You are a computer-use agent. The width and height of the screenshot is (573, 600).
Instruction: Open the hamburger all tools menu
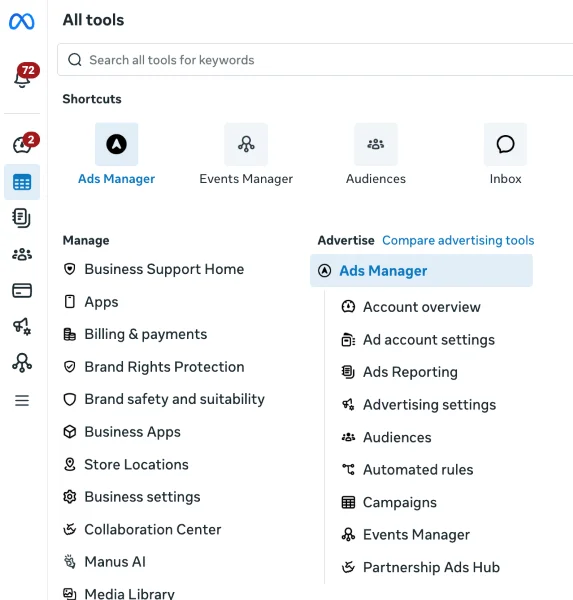(22, 400)
